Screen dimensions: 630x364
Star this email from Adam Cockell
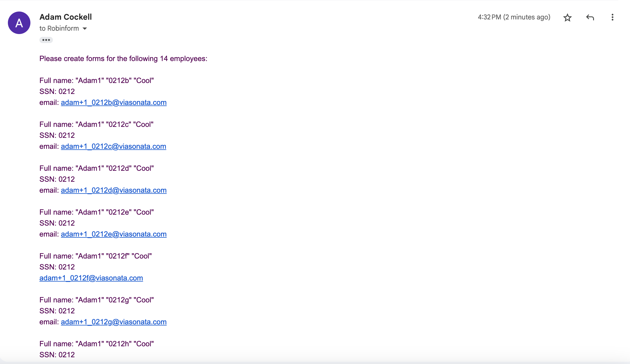pos(567,17)
